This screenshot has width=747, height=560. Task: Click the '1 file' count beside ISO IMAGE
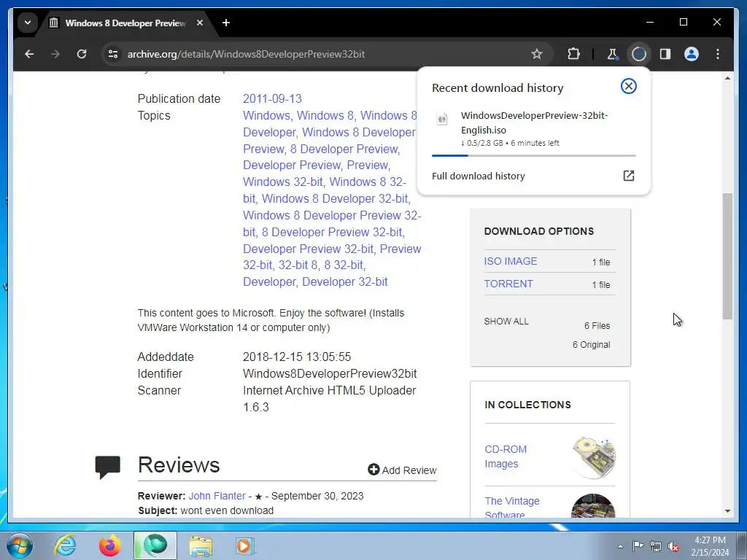(601, 262)
